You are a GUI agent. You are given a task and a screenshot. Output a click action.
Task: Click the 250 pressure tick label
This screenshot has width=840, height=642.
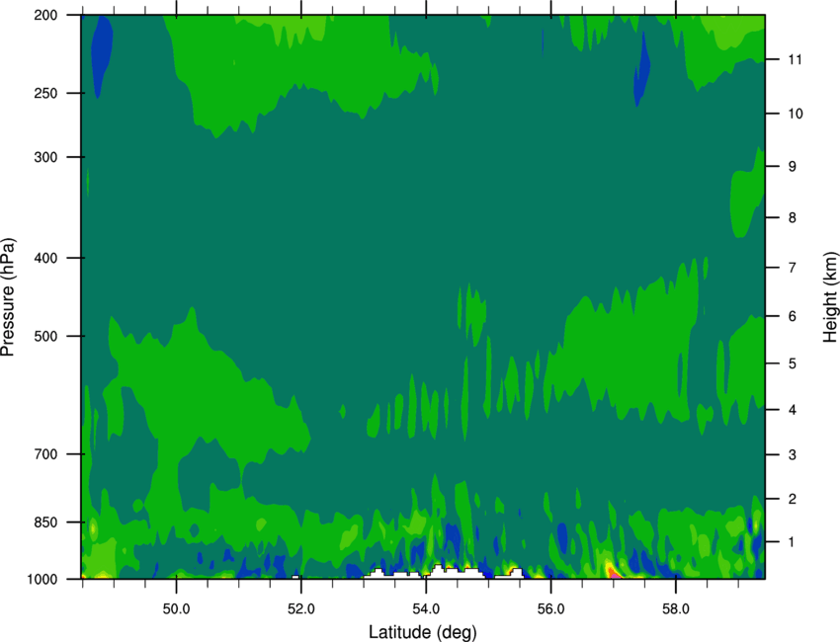46,93
